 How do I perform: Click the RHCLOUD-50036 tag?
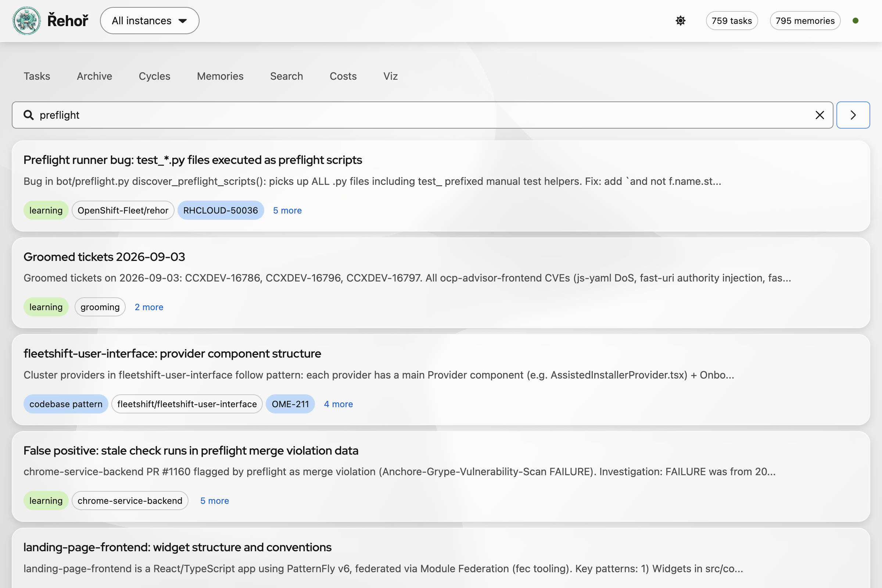[x=220, y=210]
